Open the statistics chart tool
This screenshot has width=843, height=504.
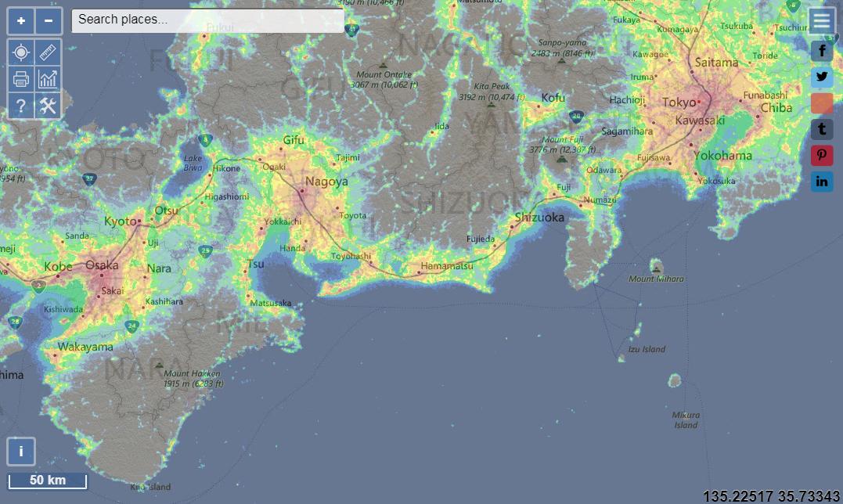[x=49, y=79]
